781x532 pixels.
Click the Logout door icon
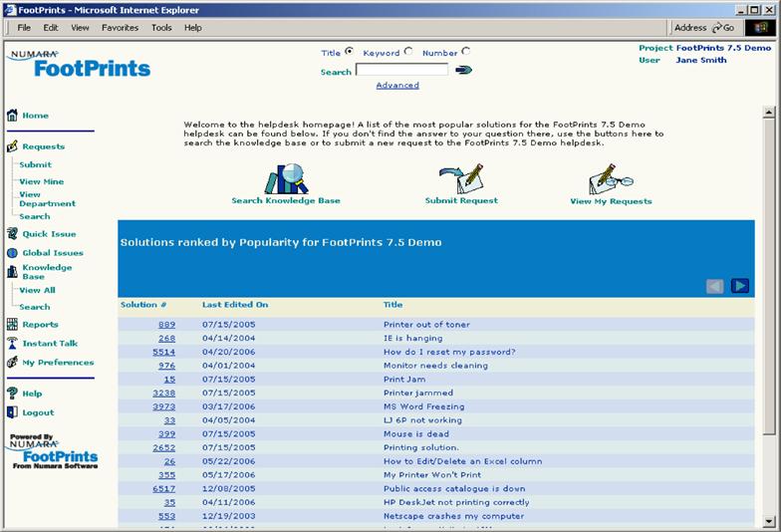click(x=12, y=412)
